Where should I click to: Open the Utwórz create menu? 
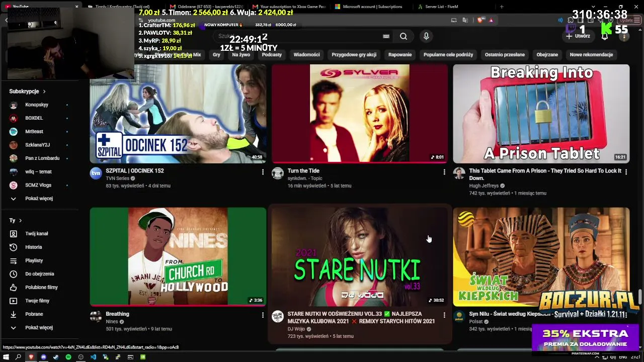tap(578, 36)
